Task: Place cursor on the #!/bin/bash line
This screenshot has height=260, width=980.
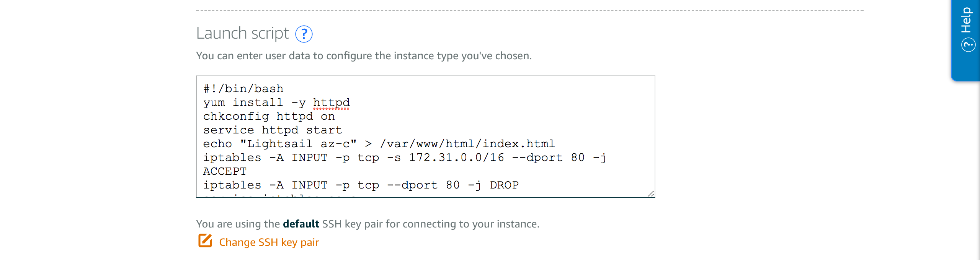Action: click(x=243, y=89)
